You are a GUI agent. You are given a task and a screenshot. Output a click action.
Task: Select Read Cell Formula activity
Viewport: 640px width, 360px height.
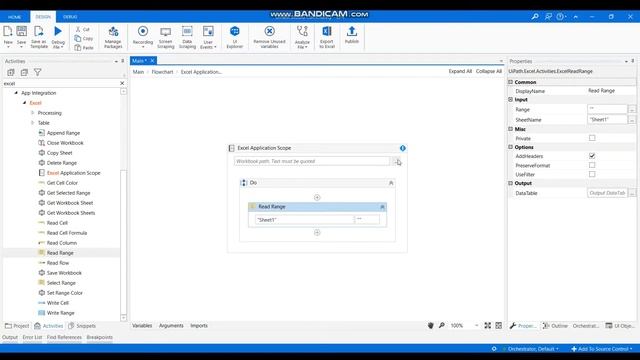click(x=62, y=233)
